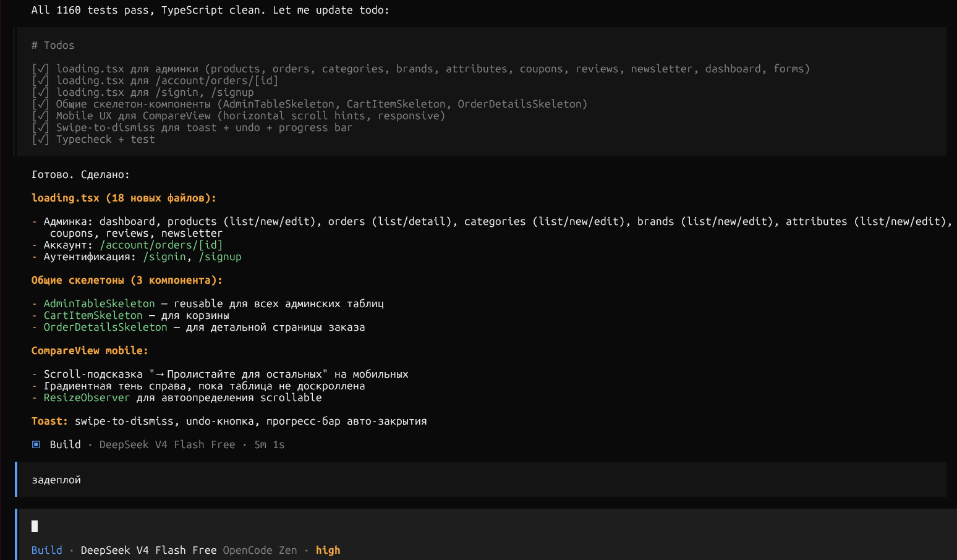The height and width of the screenshot is (560, 957).
Task: Click the green OrderDetailsSkeleton component name
Action: point(106,327)
